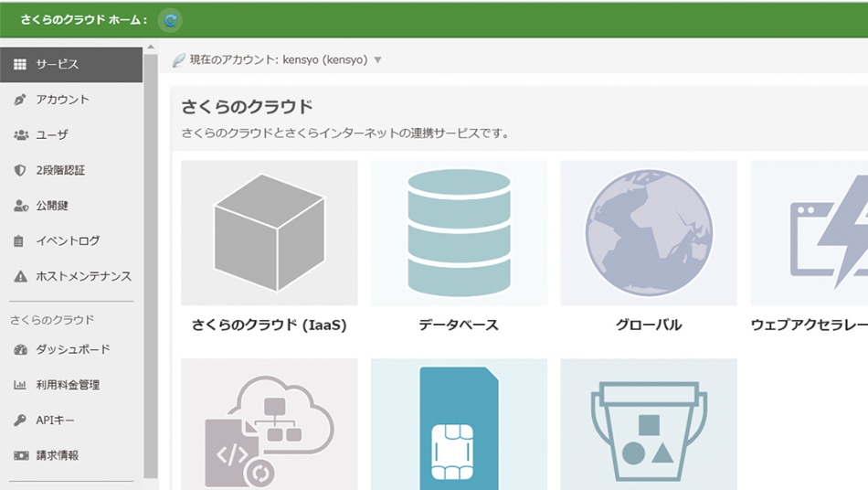Image resolution: width=868 pixels, height=490 pixels.
Task: Open 公開鍵 in the sidebar
Action: [71, 206]
